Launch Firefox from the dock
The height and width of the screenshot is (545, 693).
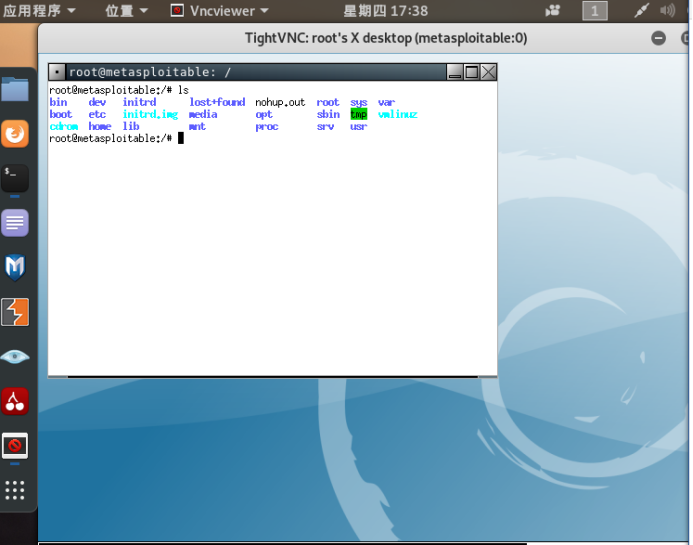15,133
